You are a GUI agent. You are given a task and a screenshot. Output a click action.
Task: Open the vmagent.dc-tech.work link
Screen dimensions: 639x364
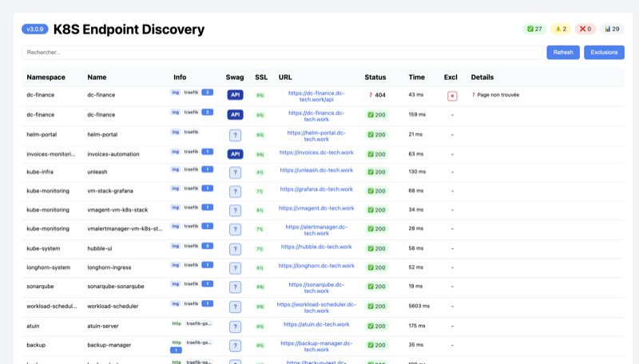click(316, 208)
